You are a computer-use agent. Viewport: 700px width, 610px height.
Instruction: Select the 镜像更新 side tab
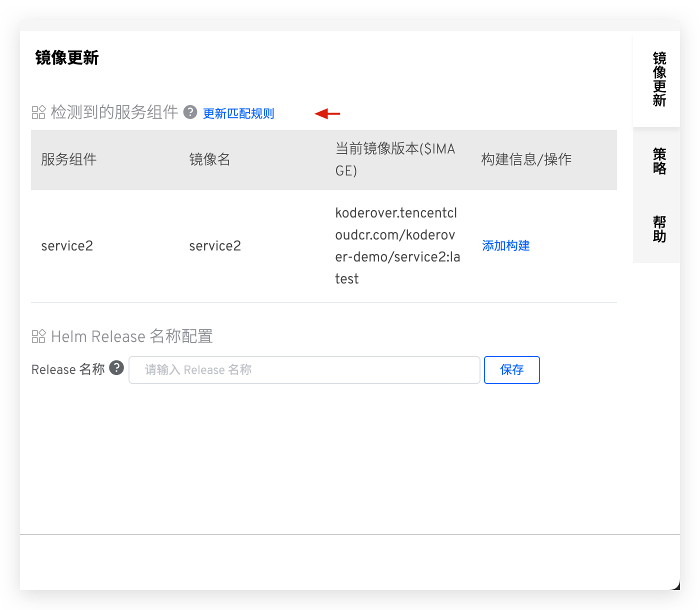tap(659, 79)
